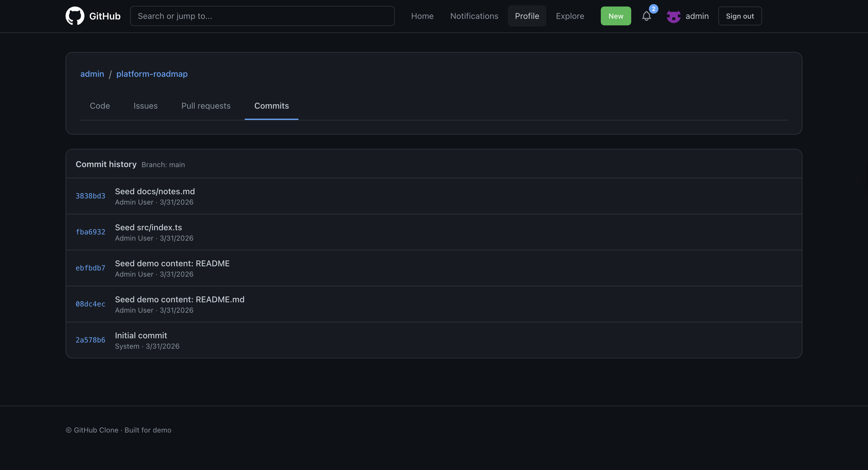Click the green New button
This screenshot has width=868, height=470.
616,16
